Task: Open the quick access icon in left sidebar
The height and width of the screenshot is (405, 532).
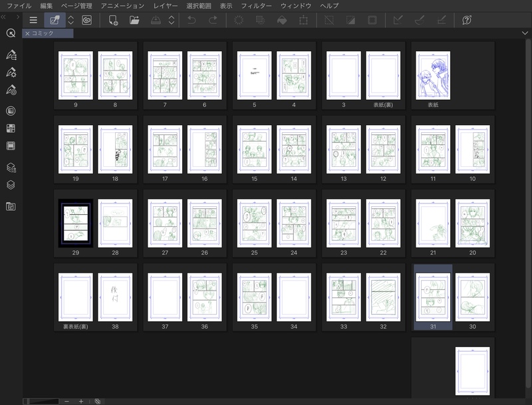Action: click(11, 33)
